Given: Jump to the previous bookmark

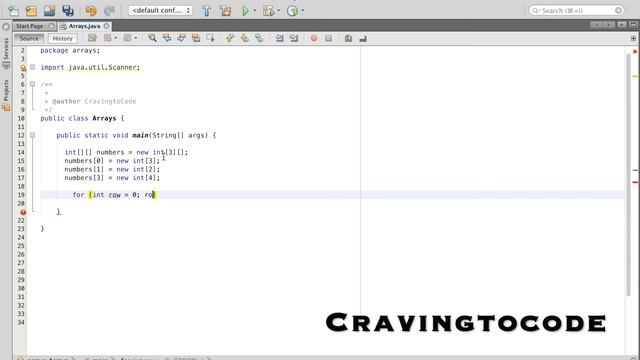Looking at the screenshot, I should pyautogui.click(x=230, y=38).
